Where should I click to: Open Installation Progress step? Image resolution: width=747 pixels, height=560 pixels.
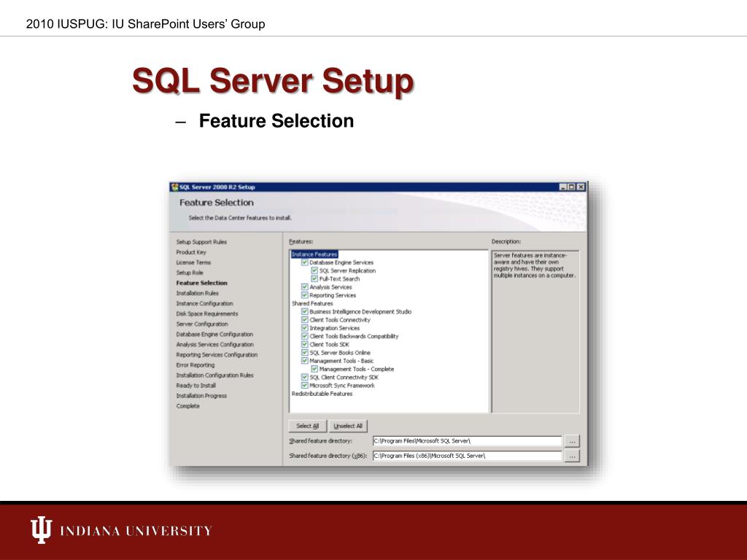coord(201,396)
